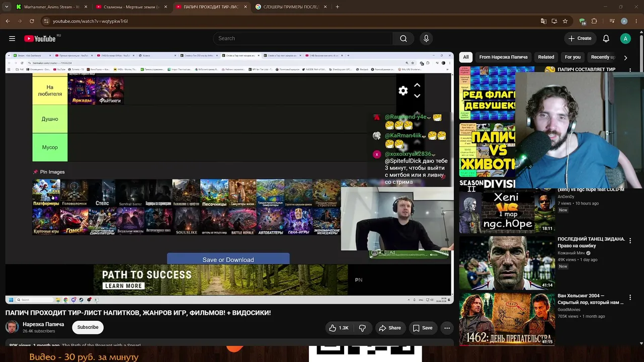
Task: Start voice search with the microphone
Action: click(426, 38)
